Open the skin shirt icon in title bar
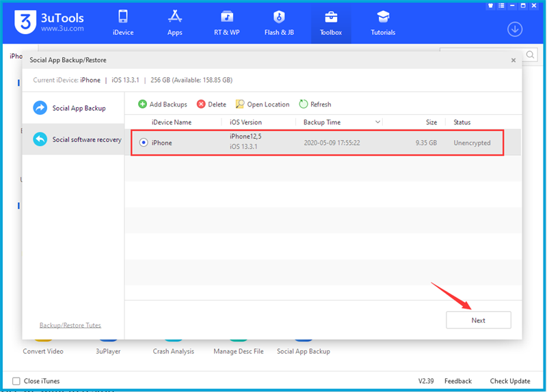 click(x=490, y=5)
